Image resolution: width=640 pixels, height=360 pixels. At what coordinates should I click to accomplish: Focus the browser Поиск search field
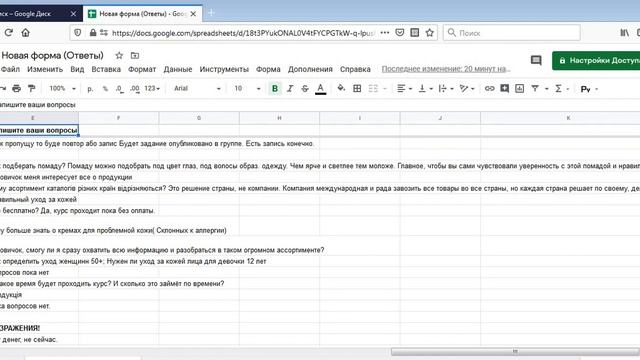512,33
